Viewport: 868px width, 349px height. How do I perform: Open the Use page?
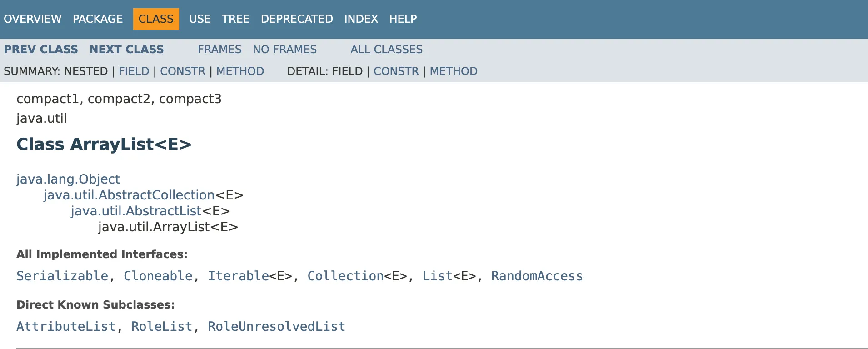[200, 19]
